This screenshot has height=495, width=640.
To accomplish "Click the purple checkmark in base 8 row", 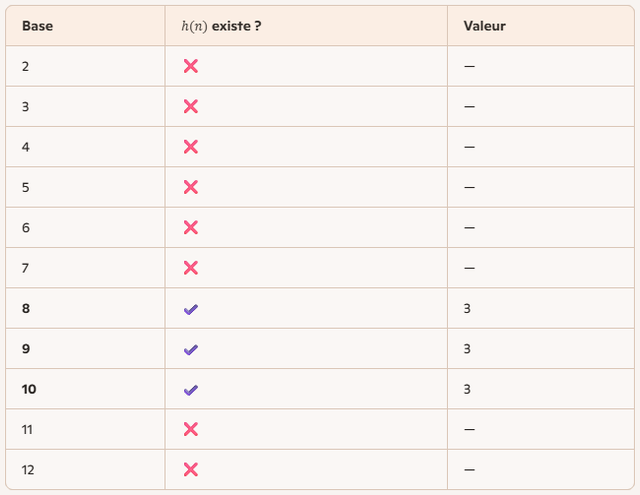I will point(191,309).
